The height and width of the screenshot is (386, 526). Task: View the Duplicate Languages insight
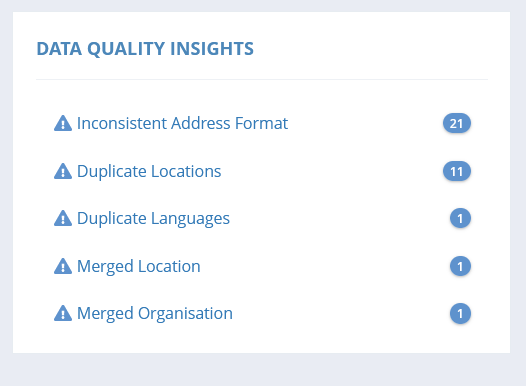pyautogui.click(x=153, y=219)
